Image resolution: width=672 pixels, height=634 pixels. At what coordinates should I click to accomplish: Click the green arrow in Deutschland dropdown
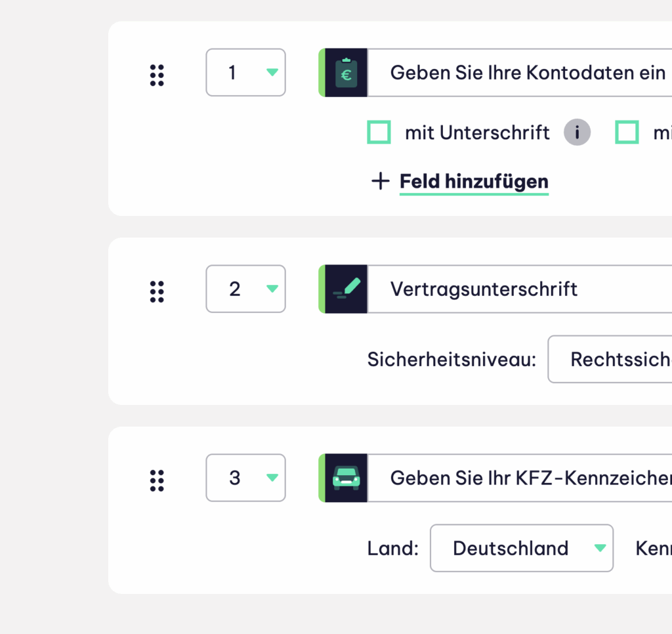point(600,547)
